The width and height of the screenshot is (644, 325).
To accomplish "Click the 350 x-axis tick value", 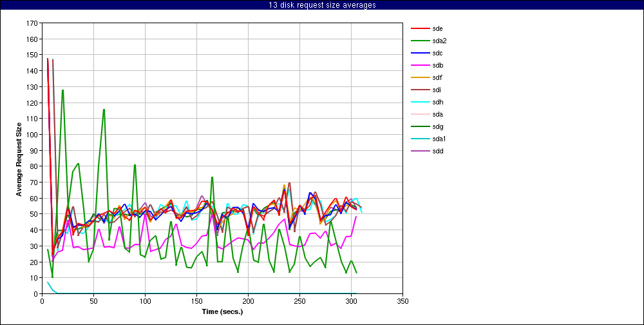I will click(x=403, y=301).
